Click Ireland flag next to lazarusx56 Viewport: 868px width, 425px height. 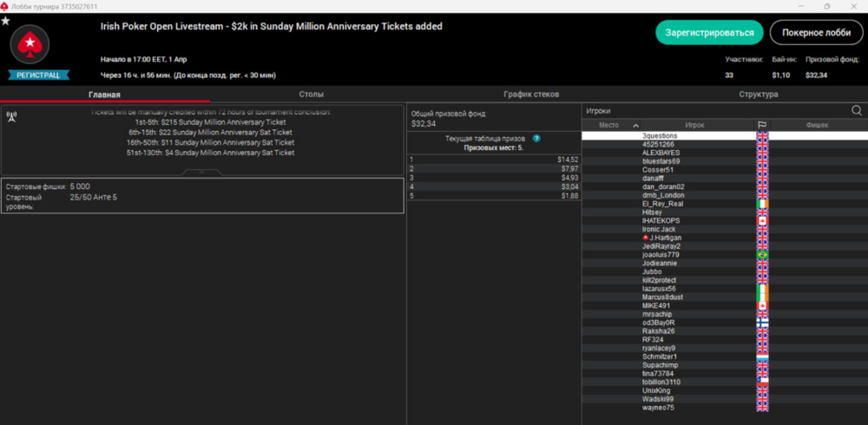(x=762, y=289)
